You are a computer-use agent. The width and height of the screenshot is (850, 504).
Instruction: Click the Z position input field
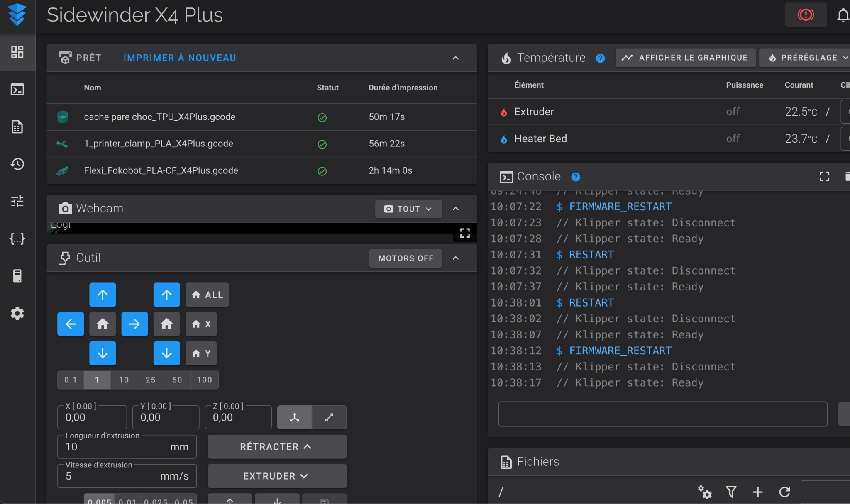click(238, 417)
